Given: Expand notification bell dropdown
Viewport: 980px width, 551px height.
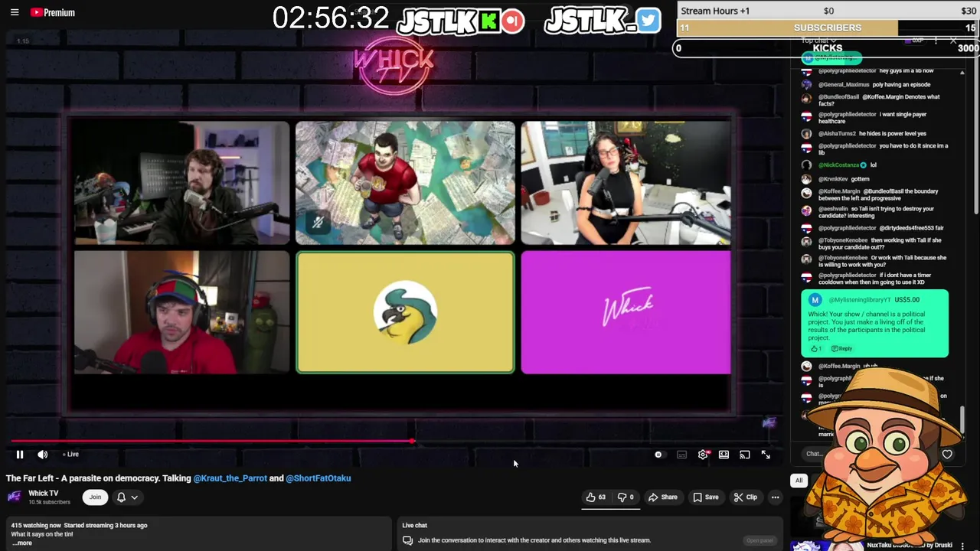Looking at the screenshot, I should click(x=127, y=497).
